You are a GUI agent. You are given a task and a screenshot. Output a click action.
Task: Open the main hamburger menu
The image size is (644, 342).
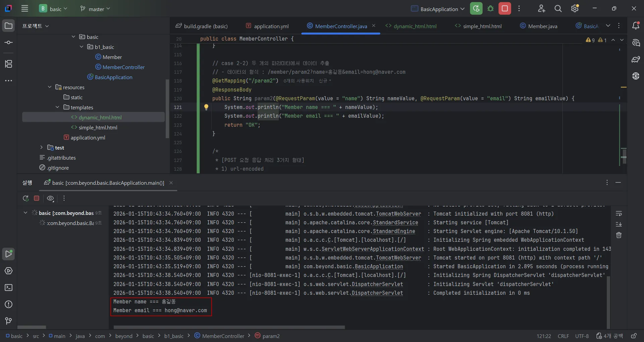pos(25,9)
